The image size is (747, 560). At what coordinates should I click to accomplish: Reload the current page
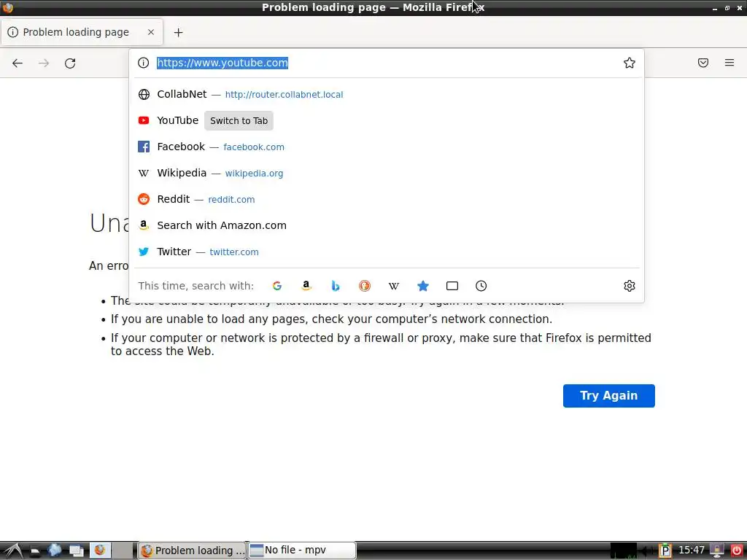click(x=70, y=63)
